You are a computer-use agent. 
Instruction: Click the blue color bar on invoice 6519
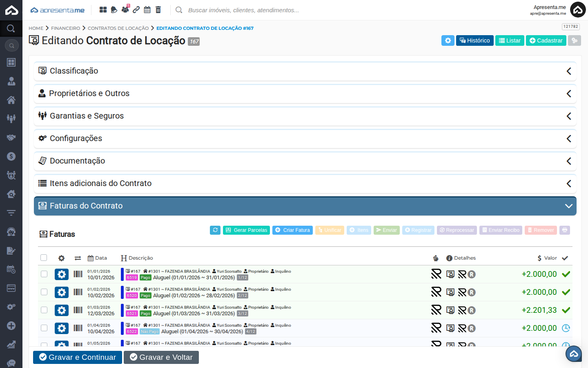[122, 274]
